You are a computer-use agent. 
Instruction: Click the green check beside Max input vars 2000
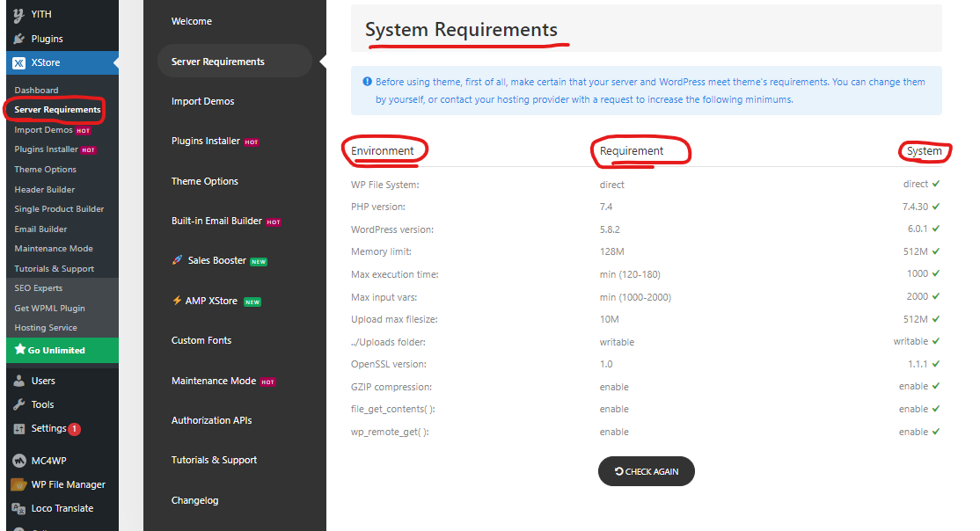[936, 296]
